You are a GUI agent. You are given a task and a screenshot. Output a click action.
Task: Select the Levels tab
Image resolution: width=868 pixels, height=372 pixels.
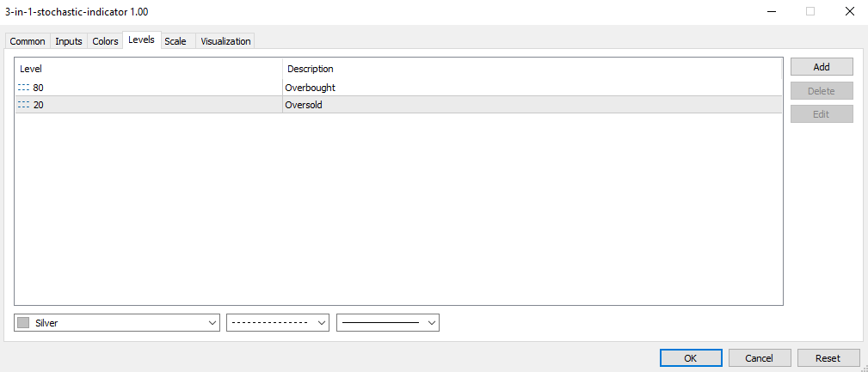[141, 40]
